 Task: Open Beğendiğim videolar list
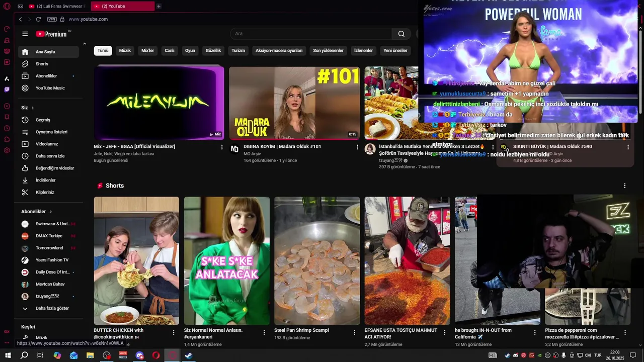[x=49, y=168]
